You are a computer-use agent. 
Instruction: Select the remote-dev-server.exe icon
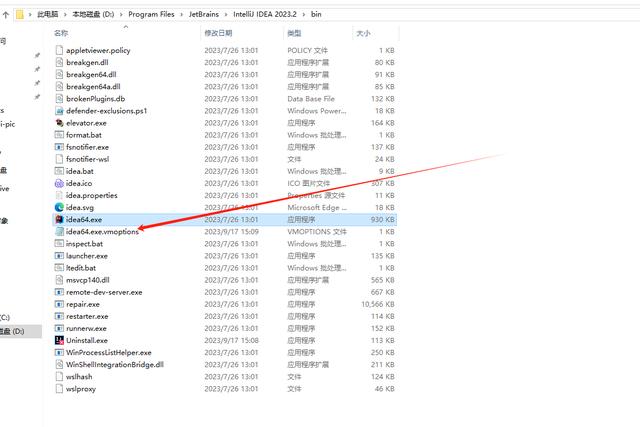(x=59, y=292)
